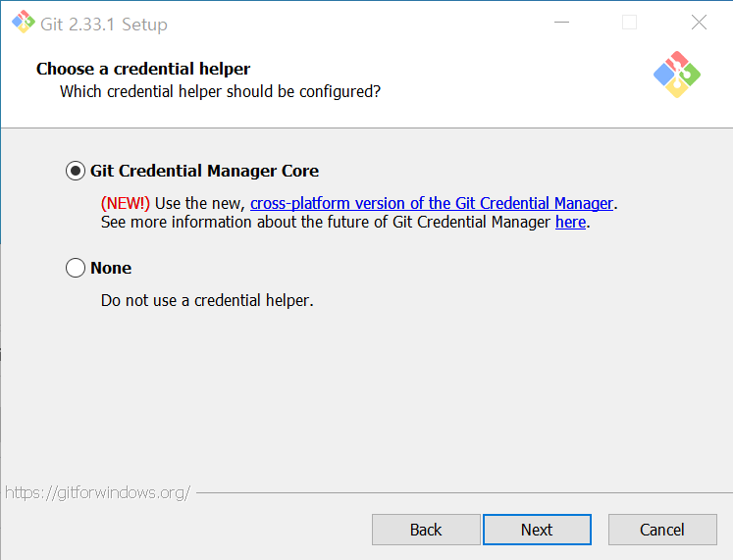Click the 'Git 2.33.1 Setup' window title
Screen dimensions: 733x560
104,24
